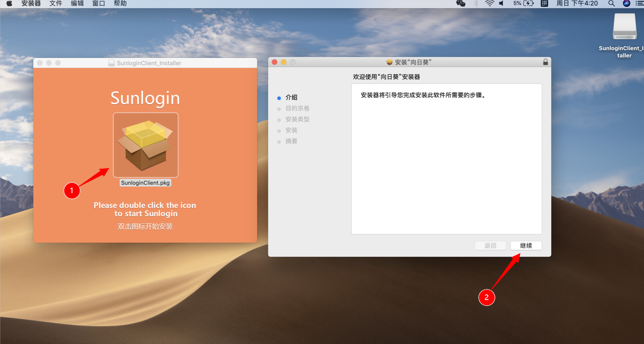The image size is (644, 344).
Task: Select the 安装类型 step in sidebar
Action: pyautogui.click(x=297, y=119)
